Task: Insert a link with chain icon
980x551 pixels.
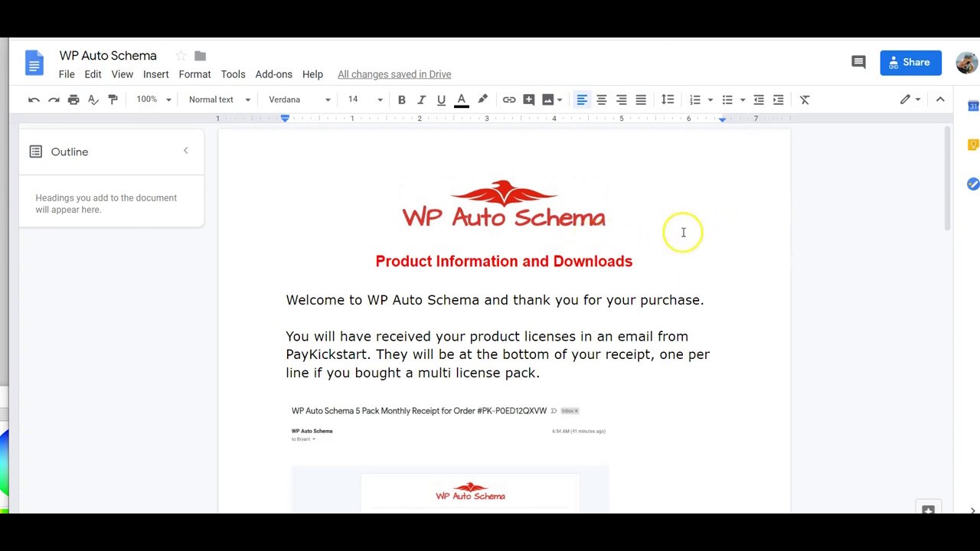Action: 509,99
